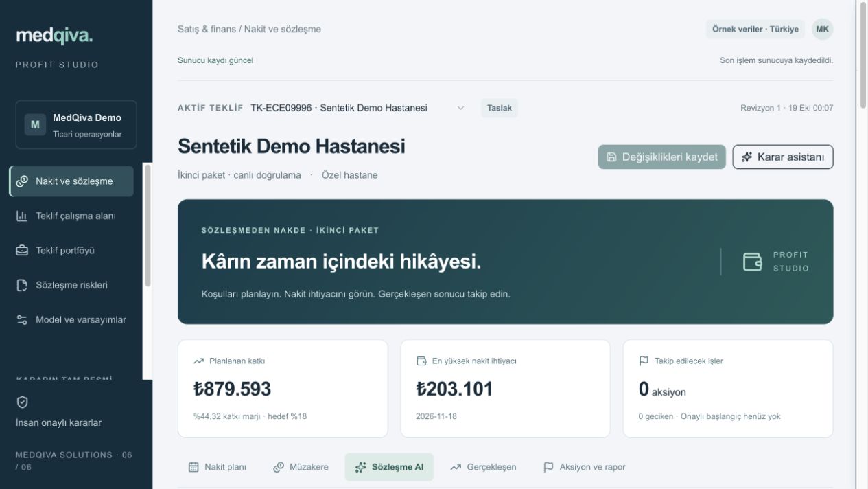Open the En yüksek nakit ihtiyacı ₺203.101 card
868x489 pixels.
pos(505,389)
